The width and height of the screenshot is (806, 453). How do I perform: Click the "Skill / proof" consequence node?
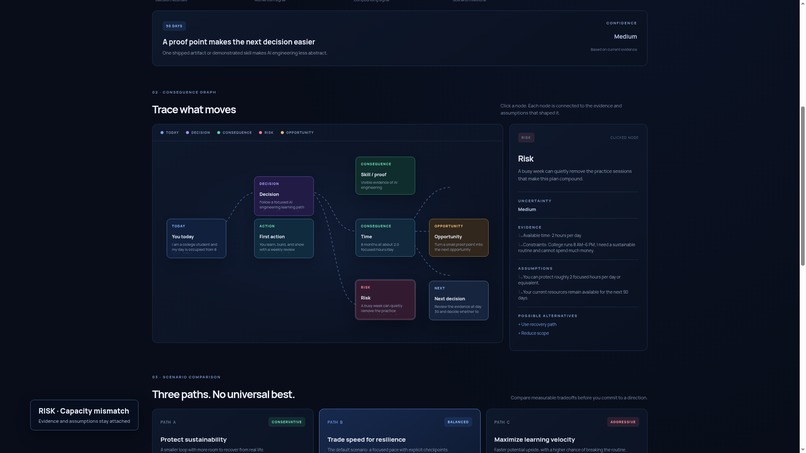pyautogui.click(x=385, y=176)
